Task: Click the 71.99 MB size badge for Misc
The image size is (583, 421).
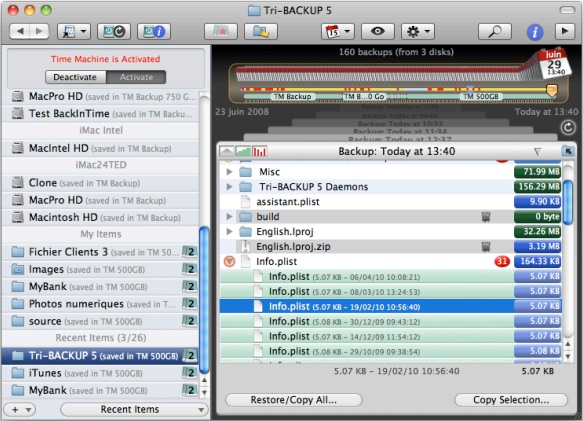Action: [538, 172]
